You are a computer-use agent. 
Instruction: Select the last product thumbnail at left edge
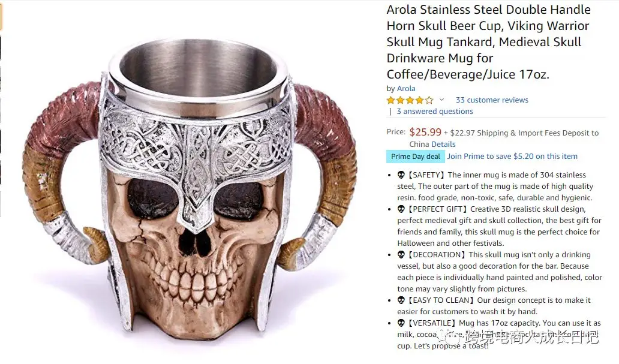pyautogui.click(x=1, y=204)
